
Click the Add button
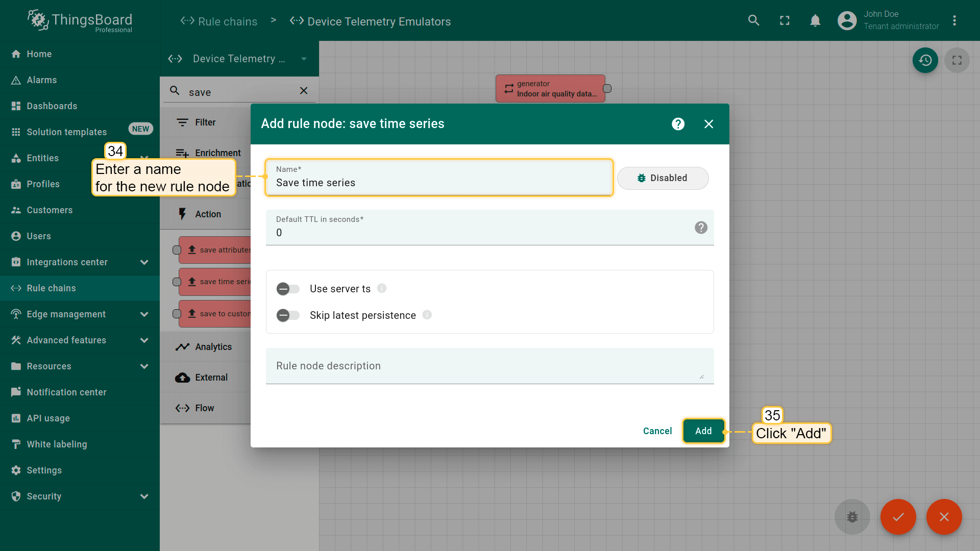703,431
